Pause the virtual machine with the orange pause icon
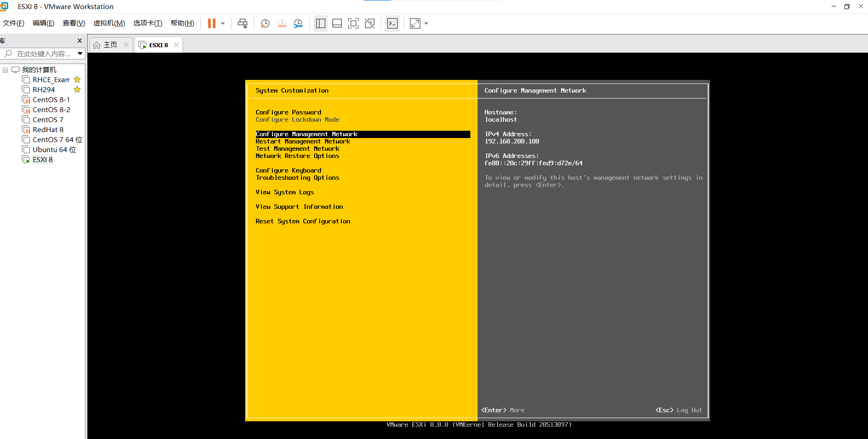The width and height of the screenshot is (868, 439). point(212,24)
